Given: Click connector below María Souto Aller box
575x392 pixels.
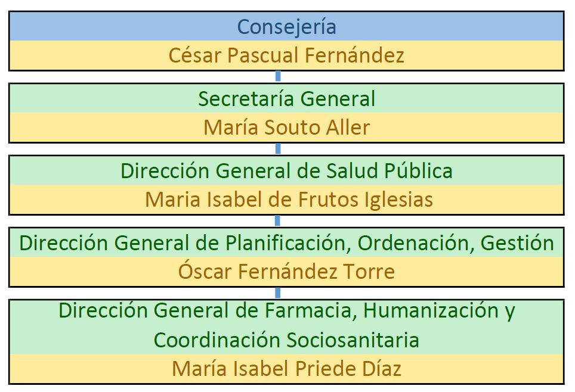Looking at the screenshot, I should coord(278,148).
